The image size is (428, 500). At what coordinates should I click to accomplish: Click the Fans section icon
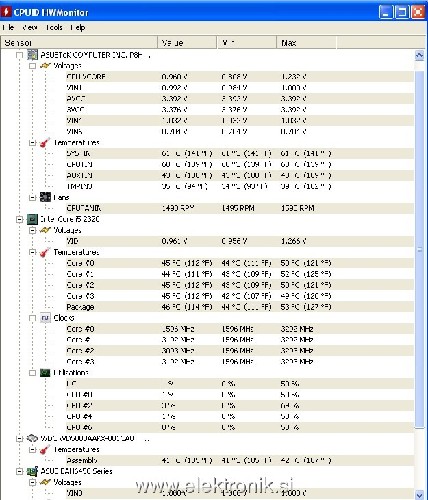[x=45, y=197]
